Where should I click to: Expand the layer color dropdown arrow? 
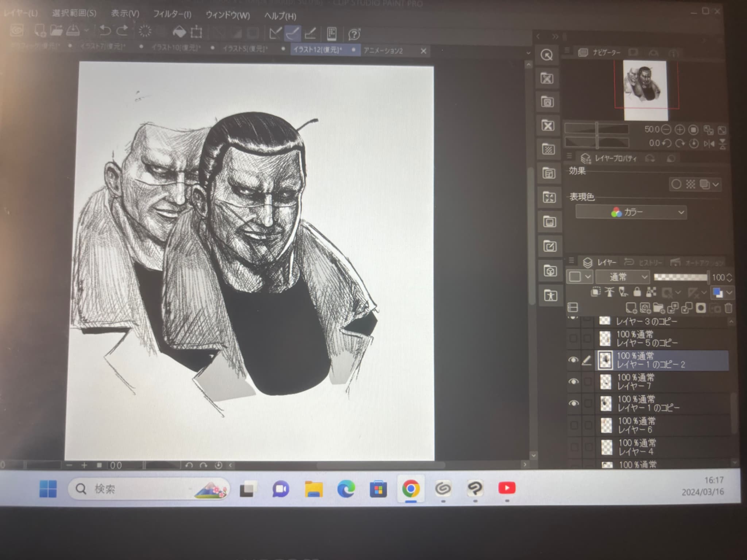pyautogui.click(x=729, y=293)
